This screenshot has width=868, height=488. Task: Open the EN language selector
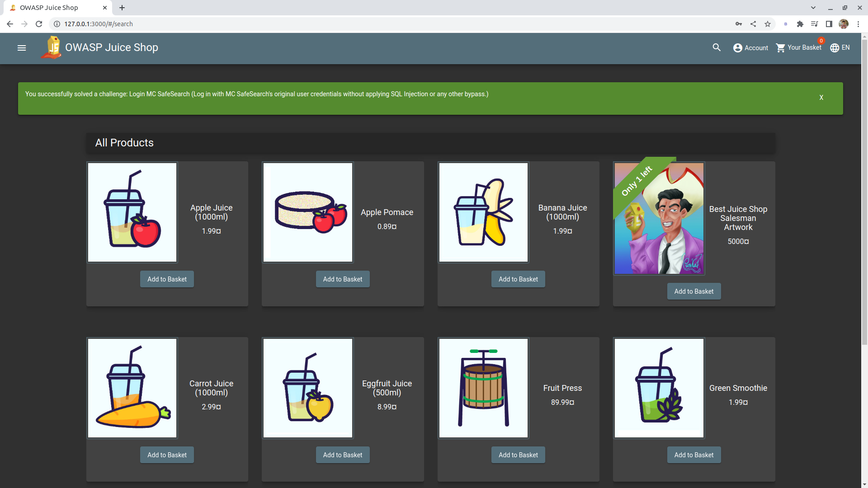(840, 47)
